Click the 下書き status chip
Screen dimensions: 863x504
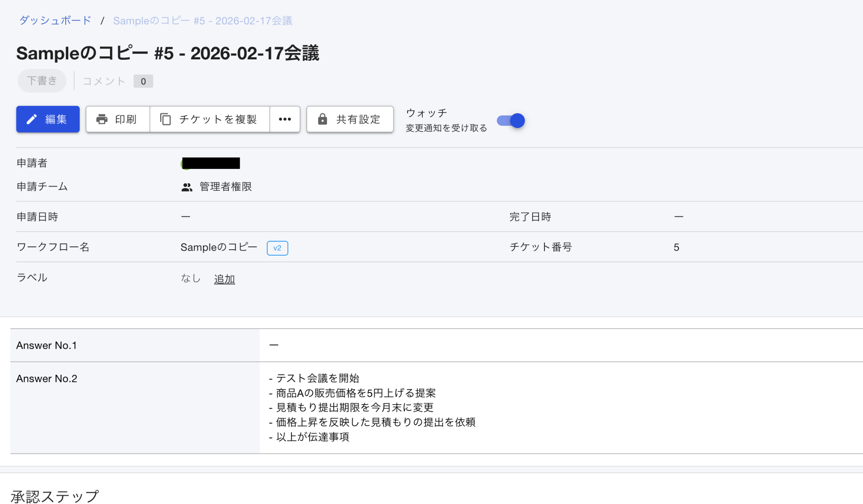[42, 81]
